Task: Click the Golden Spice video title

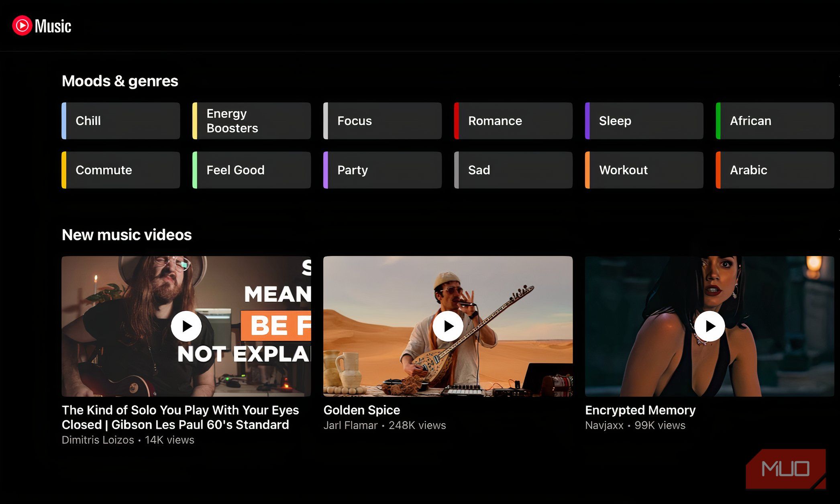Action: pyautogui.click(x=361, y=410)
